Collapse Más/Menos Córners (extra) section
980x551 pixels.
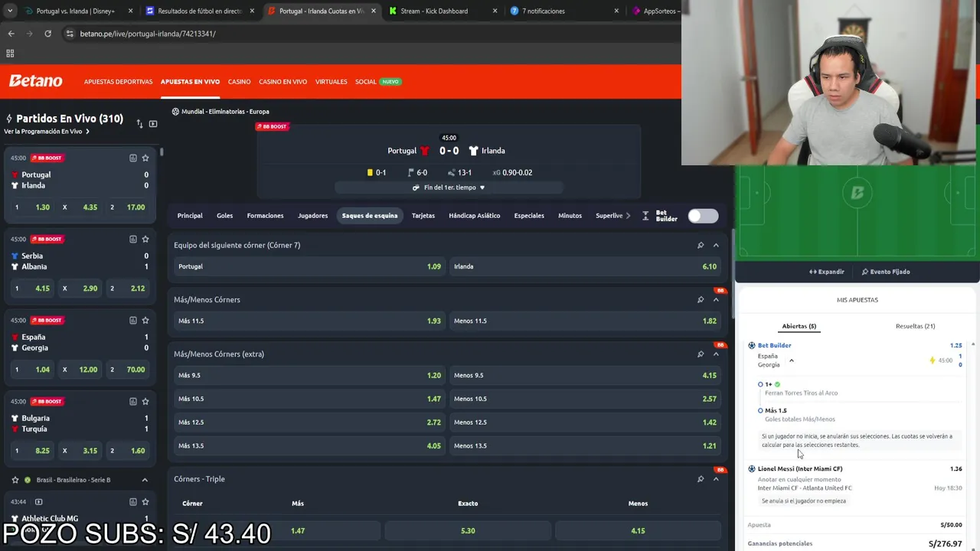pos(716,354)
